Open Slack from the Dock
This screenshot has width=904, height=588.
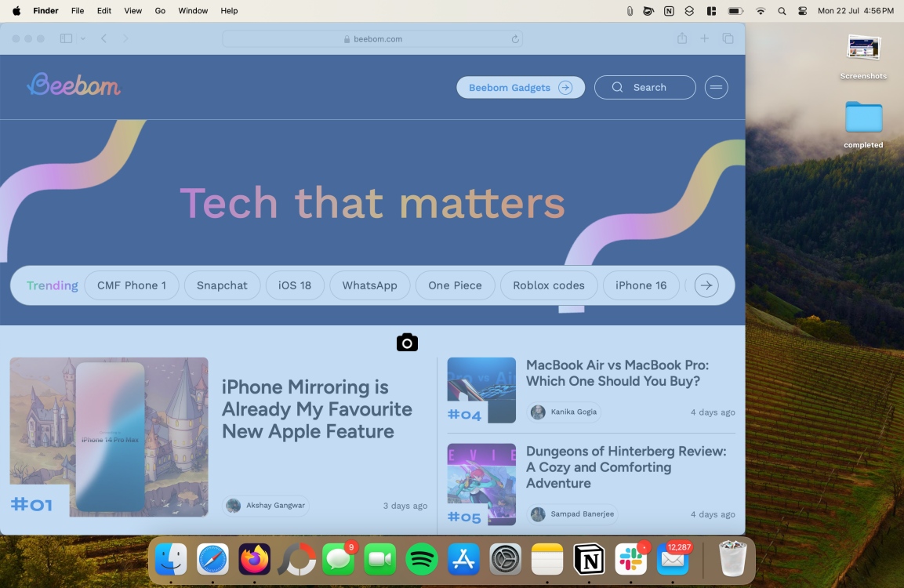click(x=631, y=559)
